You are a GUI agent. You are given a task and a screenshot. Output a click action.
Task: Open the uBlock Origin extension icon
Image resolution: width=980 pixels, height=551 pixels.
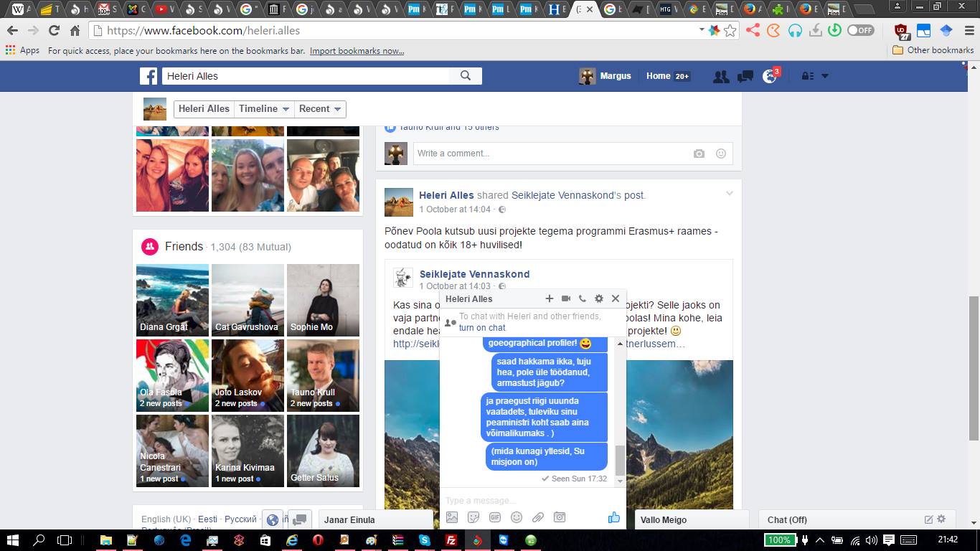901,31
